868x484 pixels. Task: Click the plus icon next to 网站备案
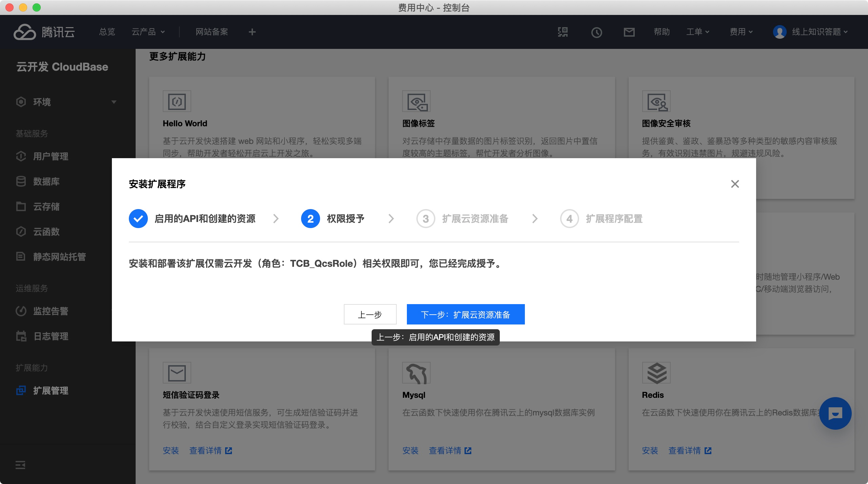point(252,32)
